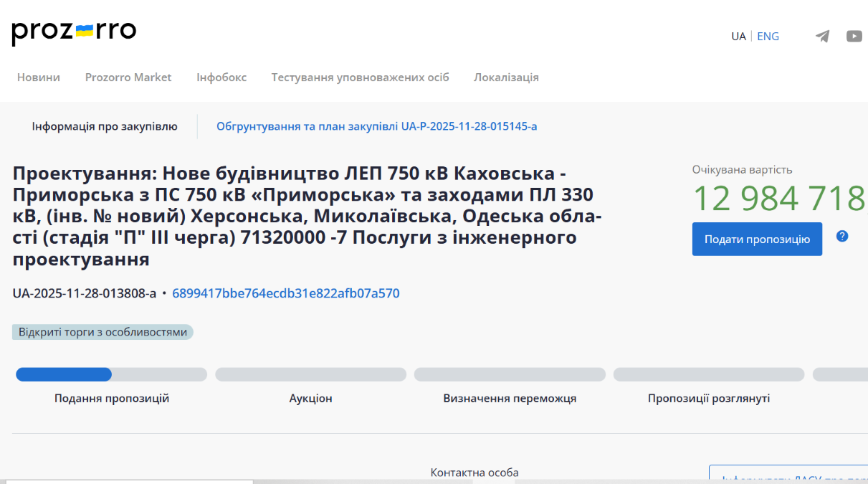
Task: Open Обгрунтування та план закупівлі link
Action: (x=377, y=126)
